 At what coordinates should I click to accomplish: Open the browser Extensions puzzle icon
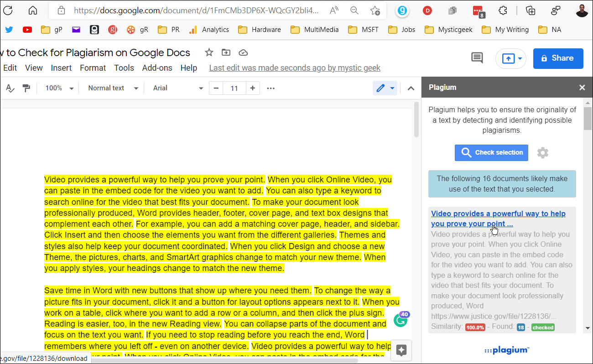[503, 10]
